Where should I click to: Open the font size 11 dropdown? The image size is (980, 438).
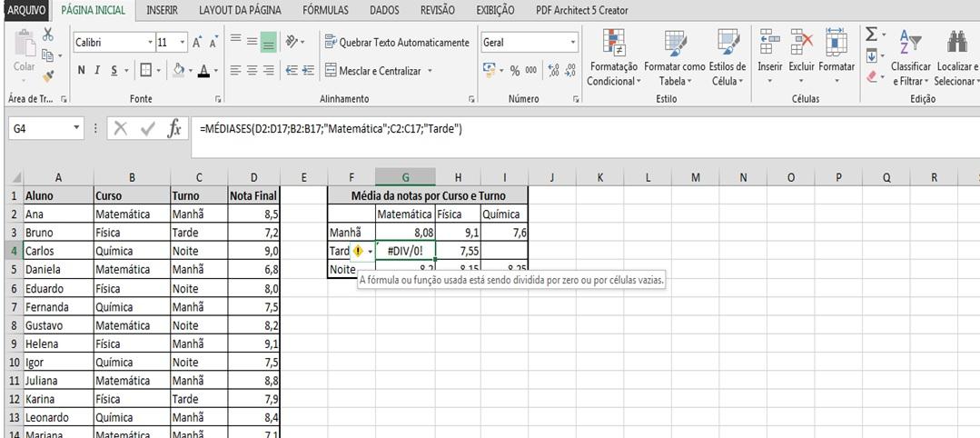click(183, 43)
